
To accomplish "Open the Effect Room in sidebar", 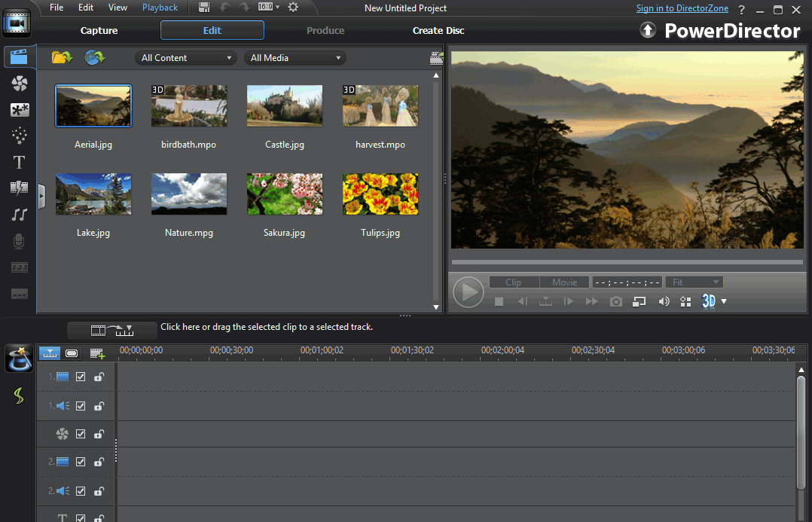I will click(20, 84).
